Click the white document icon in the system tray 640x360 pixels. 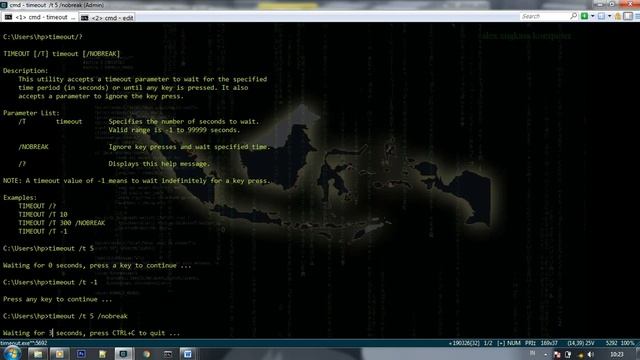pyautogui.click(x=568, y=355)
